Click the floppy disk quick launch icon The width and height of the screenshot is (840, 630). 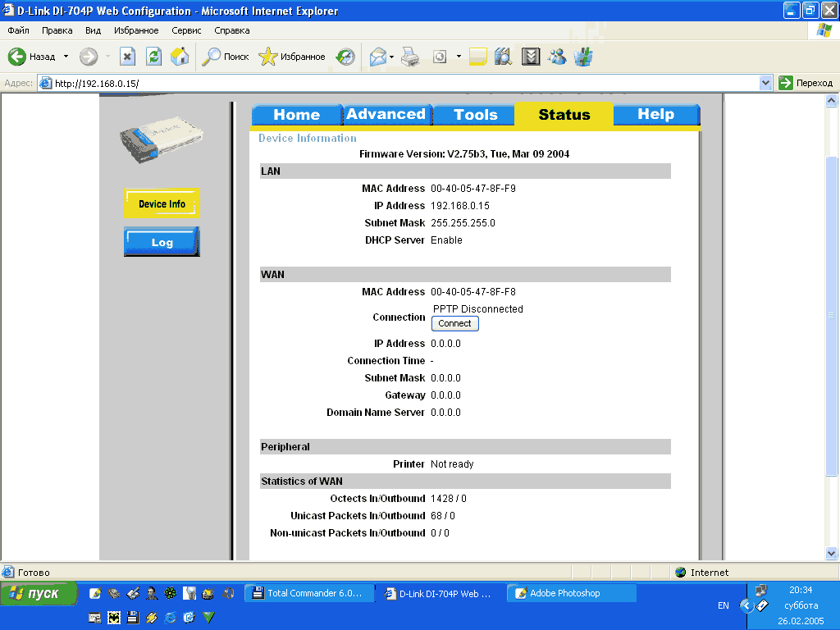[133, 618]
